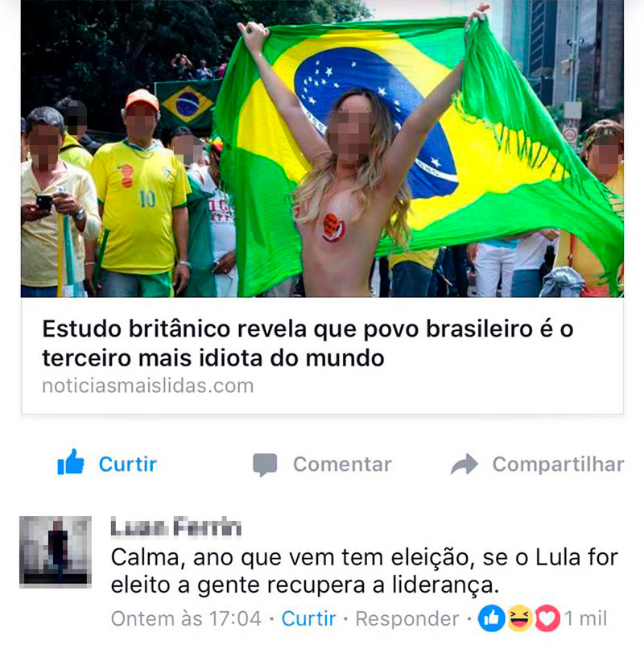Click the noticiasmaislidas.com source domain
The image size is (644, 653).
[x=148, y=386]
